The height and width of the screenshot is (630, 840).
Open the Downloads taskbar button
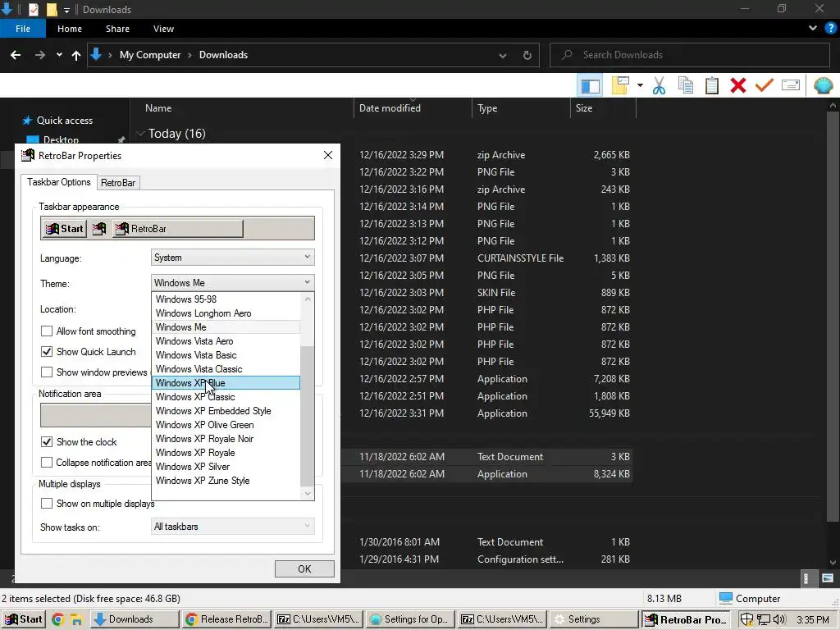[x=134, y=619]
